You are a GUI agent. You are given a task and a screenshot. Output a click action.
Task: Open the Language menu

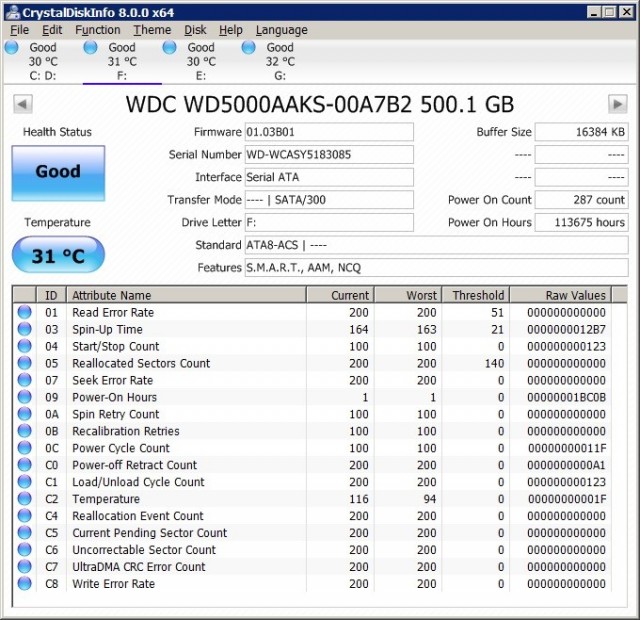(282, 30)
